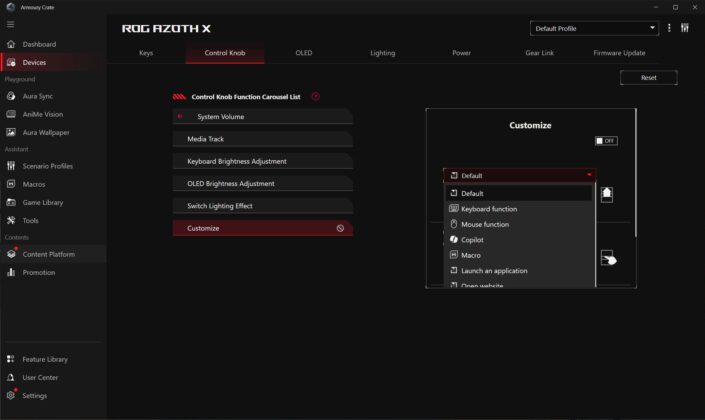Click the Macros sidebar icon
The height and width of the screenshot is (420, 705).
(11, 184)
